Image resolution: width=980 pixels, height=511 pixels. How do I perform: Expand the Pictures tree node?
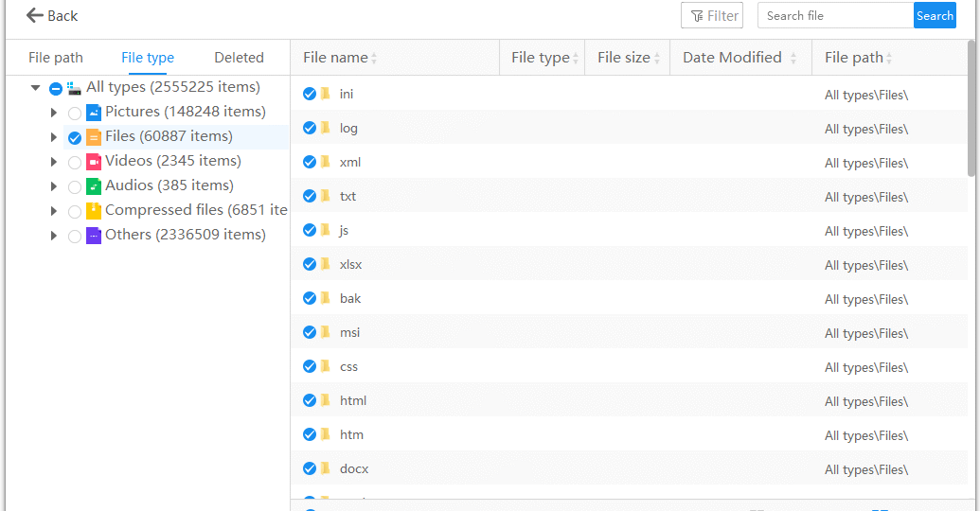tap(54, 113)
